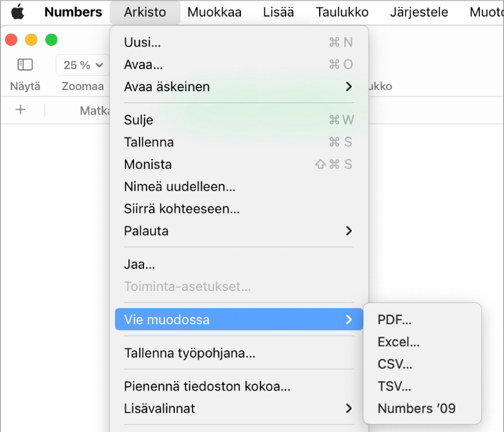
Task: Select Avaa… menu entry
Action: coord(239,64)
